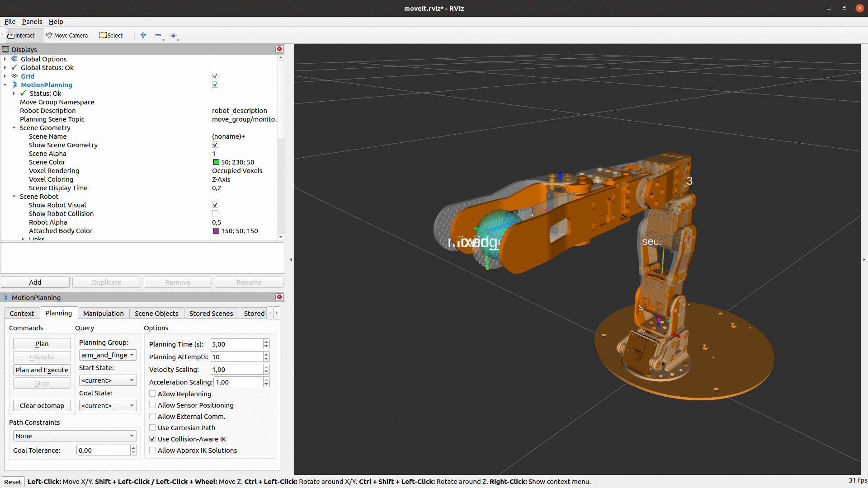Open the Planning Group dropdown
Image resolution: width=868 pixels, height=488 pixels.
click(108, 355)
